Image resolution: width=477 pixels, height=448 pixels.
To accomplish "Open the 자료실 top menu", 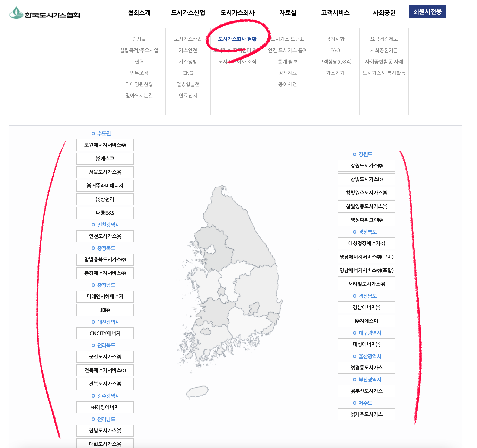I will pos(287,12).
